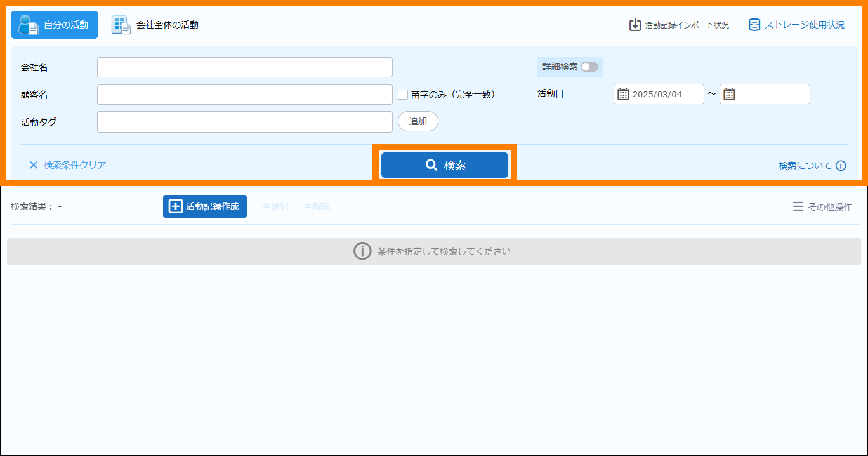This screenshot has width=868, height=456.
Task: Click the storage usage database icon
Action: coord(754,25)
